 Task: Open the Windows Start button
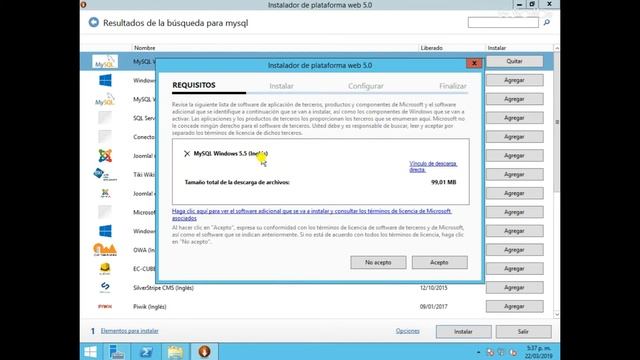[90, 351]
